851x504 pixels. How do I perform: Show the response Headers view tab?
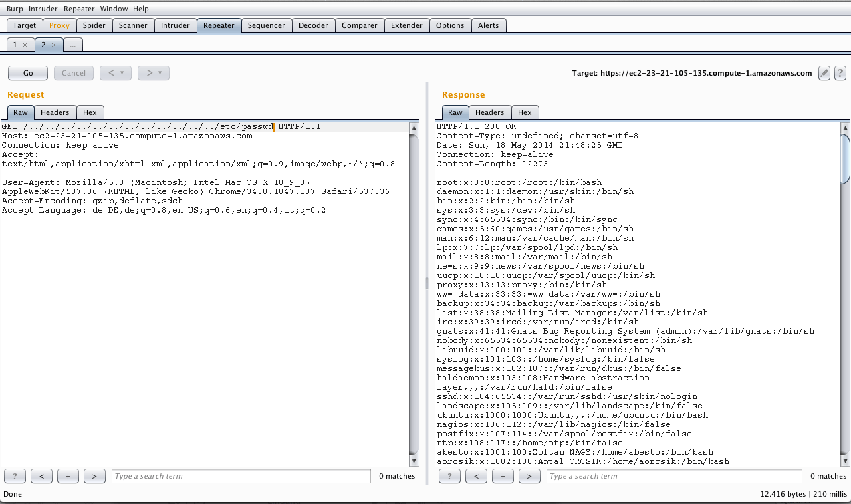tap(489, 112)
